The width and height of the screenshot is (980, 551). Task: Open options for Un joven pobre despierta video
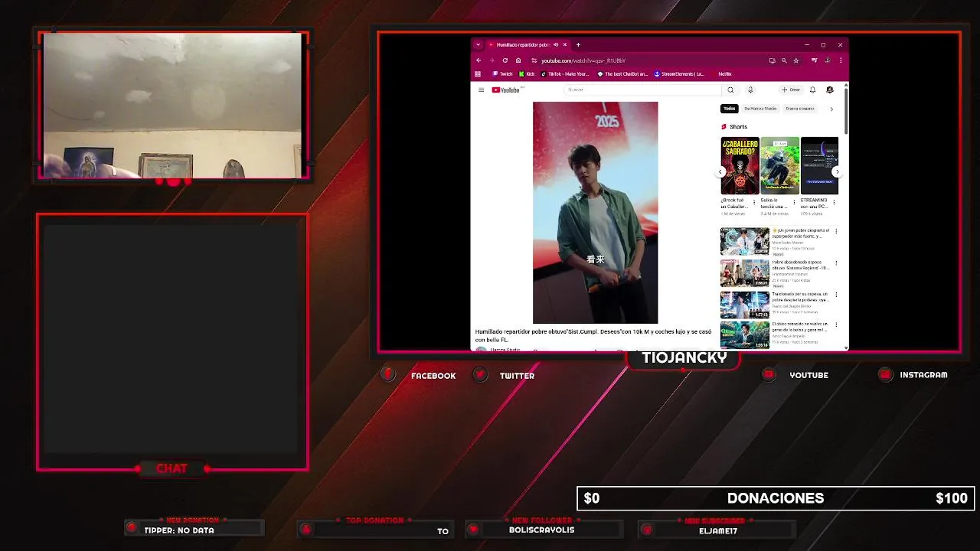tap(836, 231)
